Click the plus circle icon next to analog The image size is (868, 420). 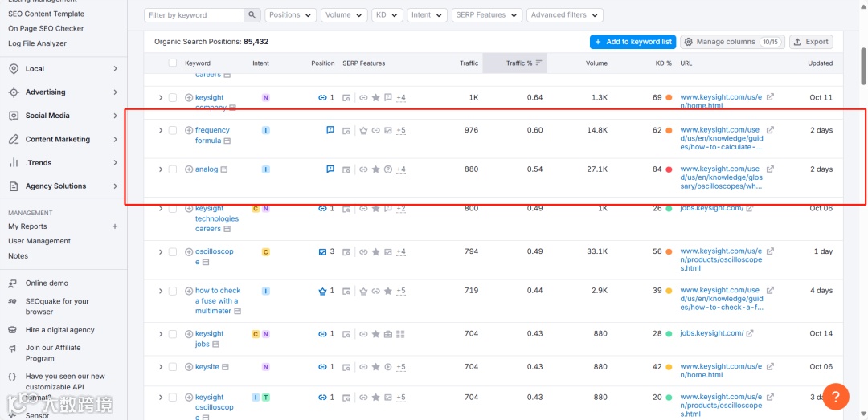click(189, 169)
